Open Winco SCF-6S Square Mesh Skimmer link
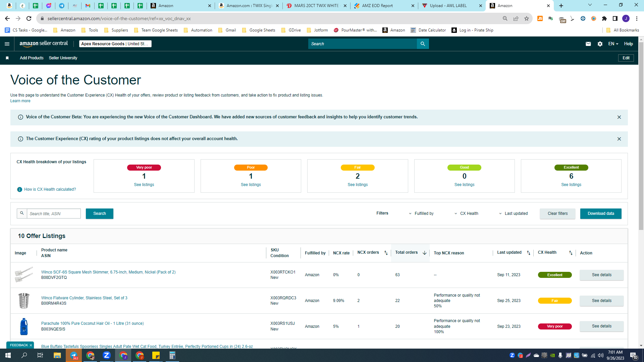The height and width of the screenshot is (362, 644). (x=108, y=272)
